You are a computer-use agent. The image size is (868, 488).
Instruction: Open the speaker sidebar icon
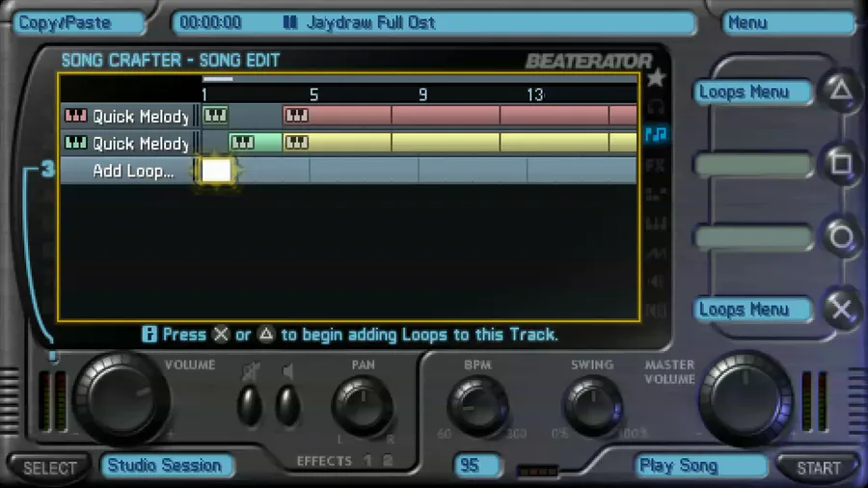click(x=656, y=282)
